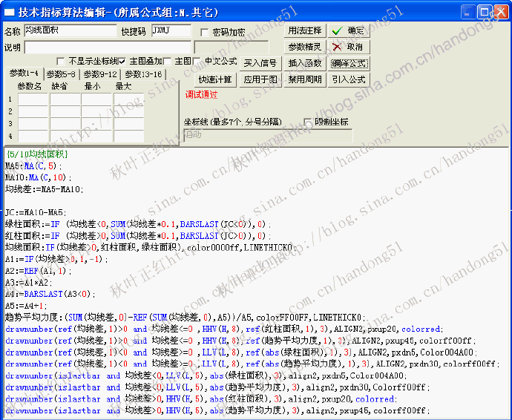Click the 快捷码 shortcut field JXMJ
Viewport: 512px width, 420px height.
click(171, 30)
